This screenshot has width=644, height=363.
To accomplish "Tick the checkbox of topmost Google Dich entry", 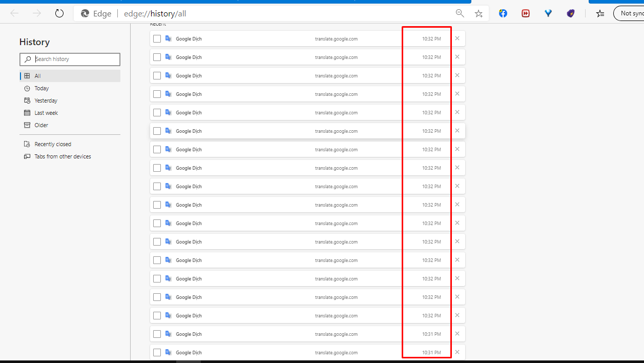I will click(157, 38).
